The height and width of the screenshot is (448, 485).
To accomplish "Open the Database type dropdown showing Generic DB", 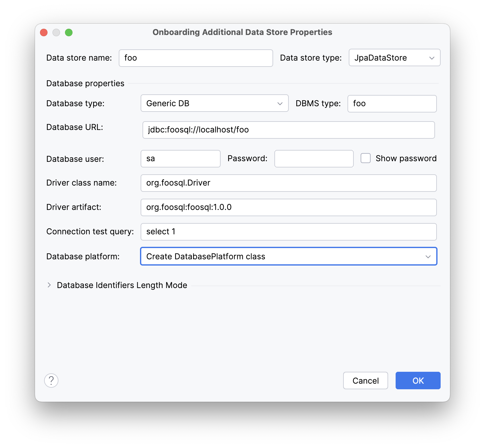I will (x=214, y=103).
